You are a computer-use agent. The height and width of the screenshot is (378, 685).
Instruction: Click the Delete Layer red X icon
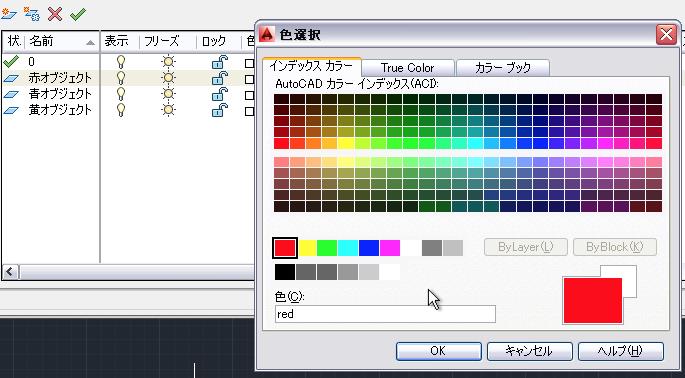coord(55,14)
